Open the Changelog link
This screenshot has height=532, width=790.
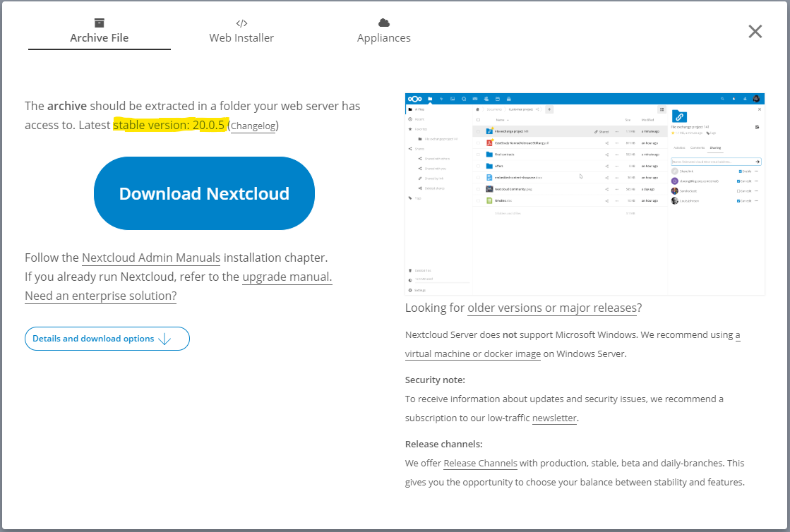pyautogui.click(x=253, y=126)
